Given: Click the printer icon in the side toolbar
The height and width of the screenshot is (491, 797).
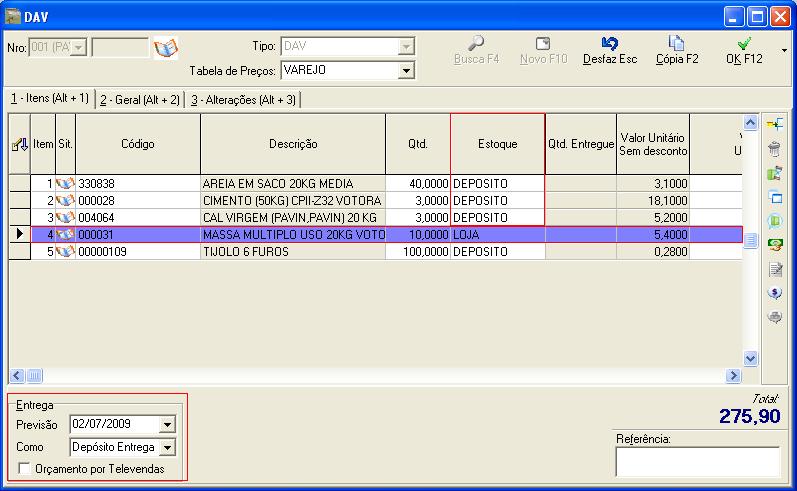Looking at the screenshot, I should click(774, 317).
